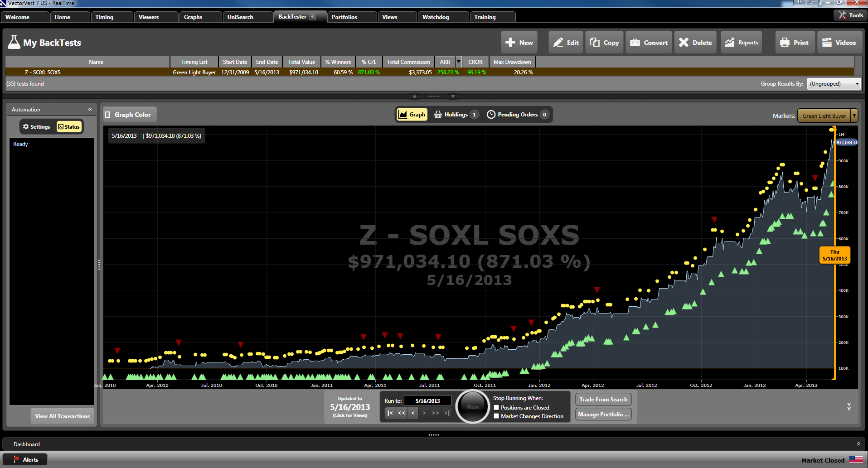Image resolution: width=868 pixels, height=468 pixels.
Task: Click the round Run button
Action: (x=472, y=406)
